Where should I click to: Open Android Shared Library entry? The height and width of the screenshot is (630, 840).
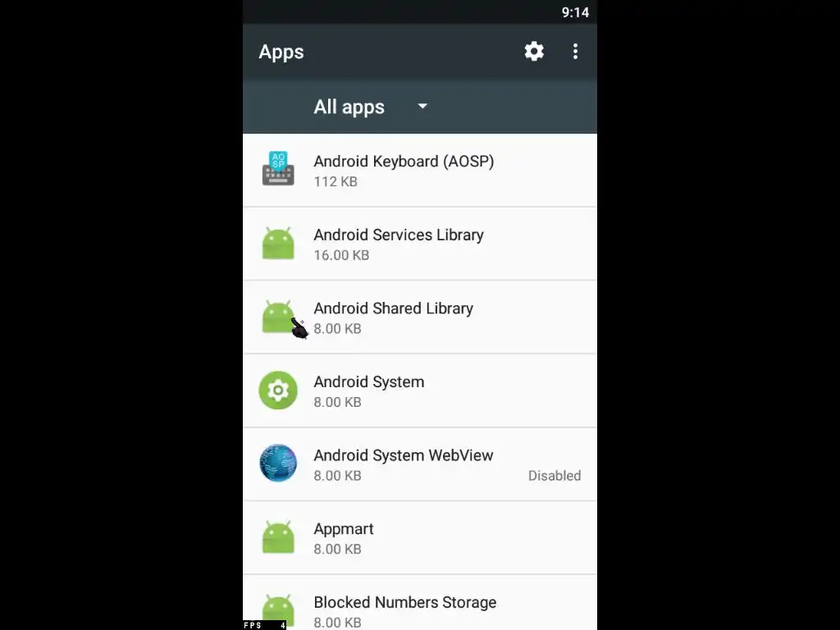pos(420,317)
